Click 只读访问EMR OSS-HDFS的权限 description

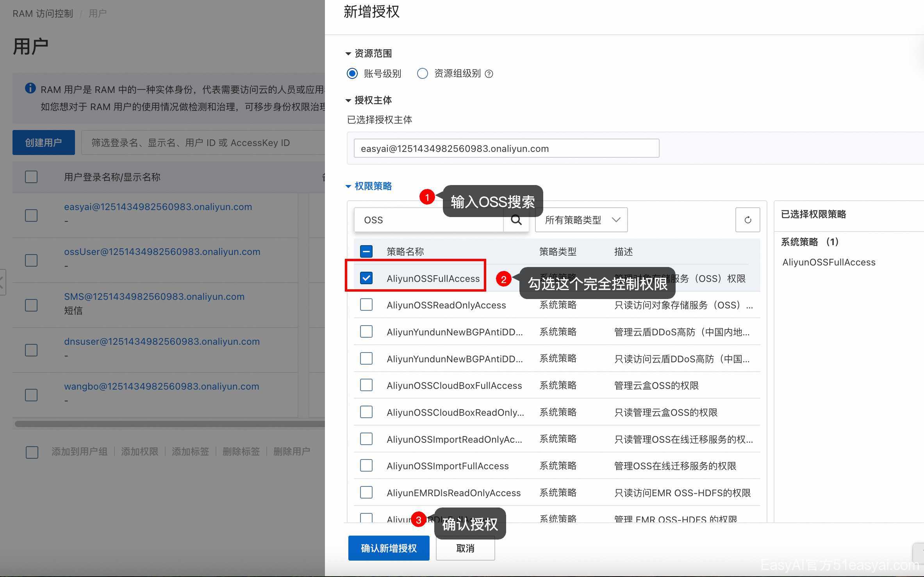[x=682, y=493]
